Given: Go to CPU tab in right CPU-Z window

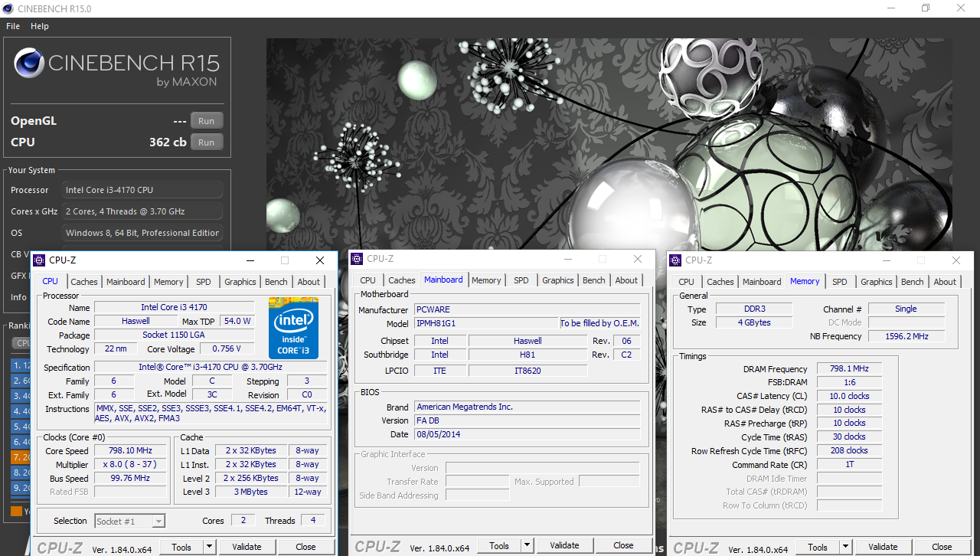Looking at the screenshot, I should pyautogui.click(x=687, y=282).
